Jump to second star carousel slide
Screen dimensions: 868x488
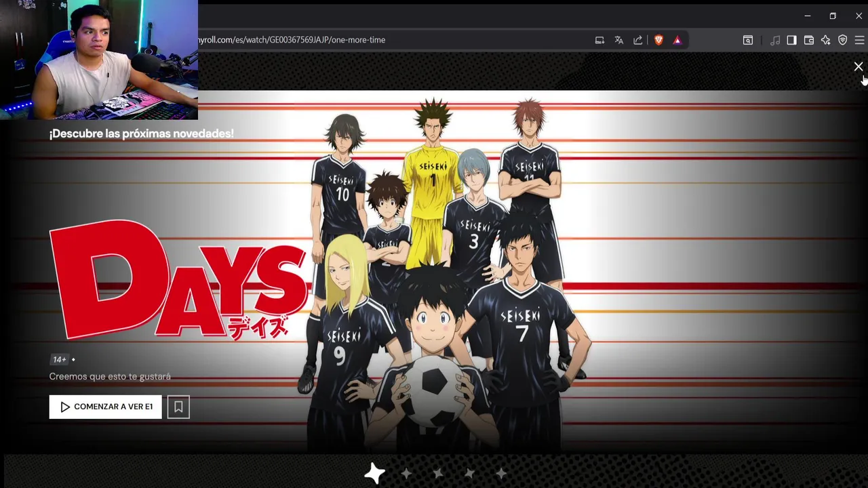[x=406, y=473]
